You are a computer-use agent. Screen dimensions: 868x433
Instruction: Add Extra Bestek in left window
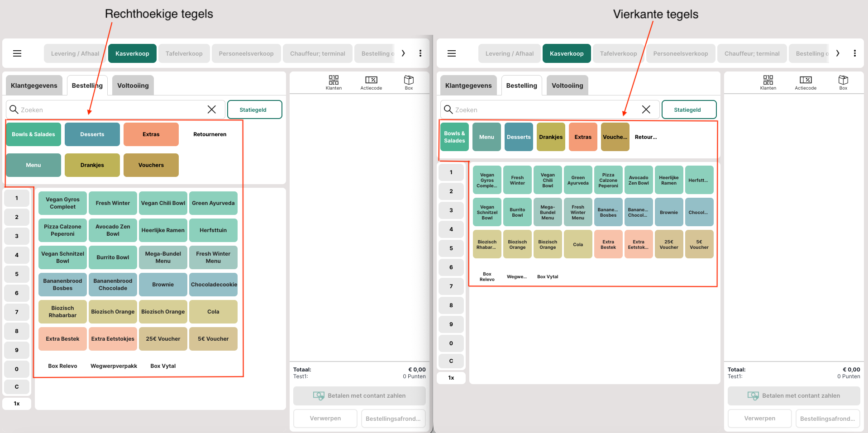(62, 339)
